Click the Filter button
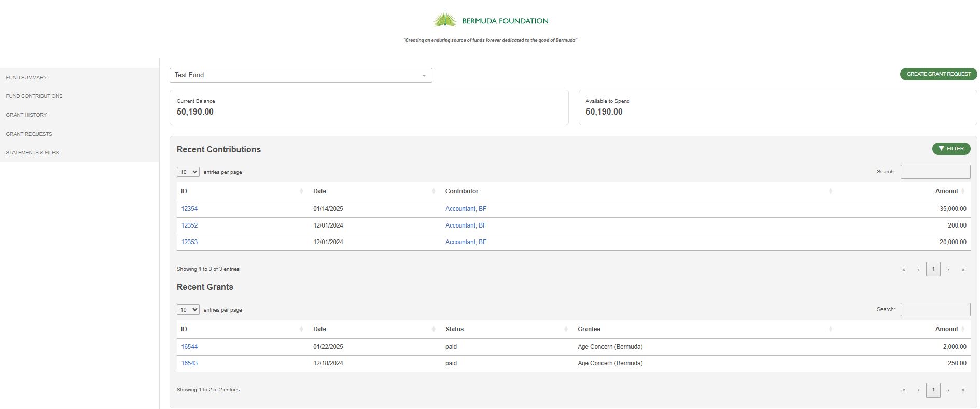 tap(951, 149)
